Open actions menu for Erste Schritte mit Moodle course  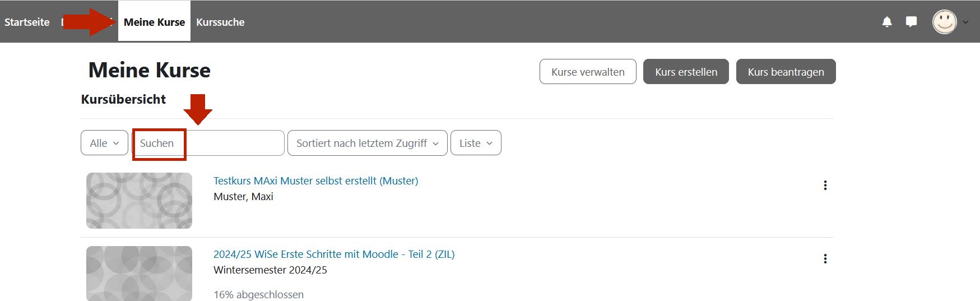(825, 259)
